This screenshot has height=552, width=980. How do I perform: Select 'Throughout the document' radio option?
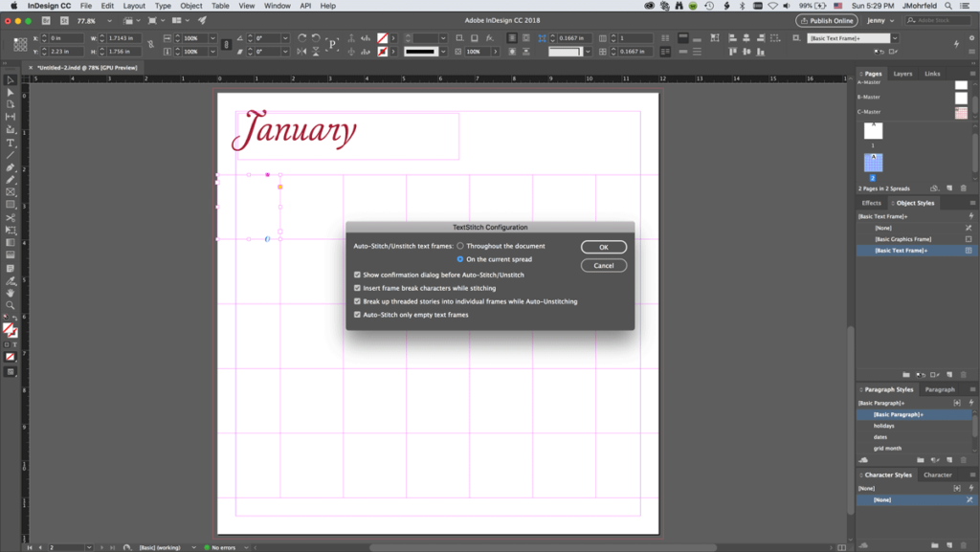(x=460, y=246)
